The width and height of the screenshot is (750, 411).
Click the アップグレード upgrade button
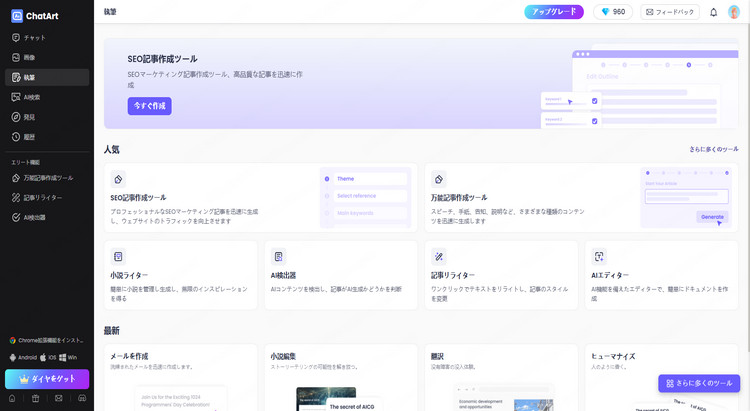[x=554, y=11]
